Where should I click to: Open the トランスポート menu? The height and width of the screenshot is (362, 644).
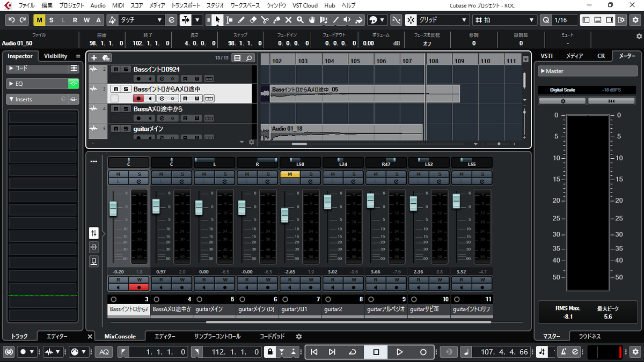(186, 5)
